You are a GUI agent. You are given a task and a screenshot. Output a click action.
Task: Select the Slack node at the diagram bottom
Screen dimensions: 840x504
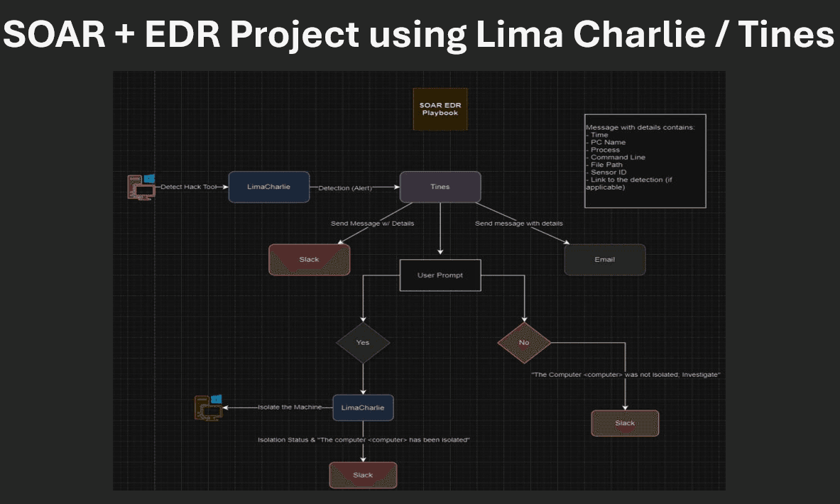[363, 476]
